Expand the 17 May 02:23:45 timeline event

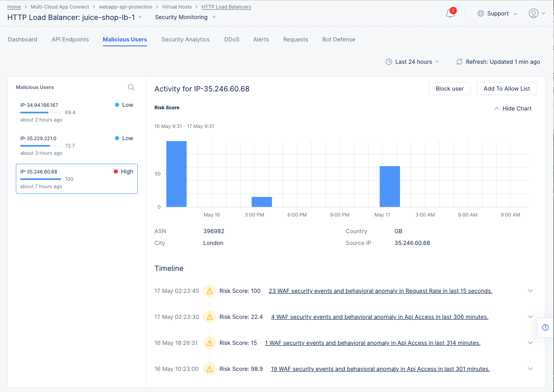click(x=530, y=291)
